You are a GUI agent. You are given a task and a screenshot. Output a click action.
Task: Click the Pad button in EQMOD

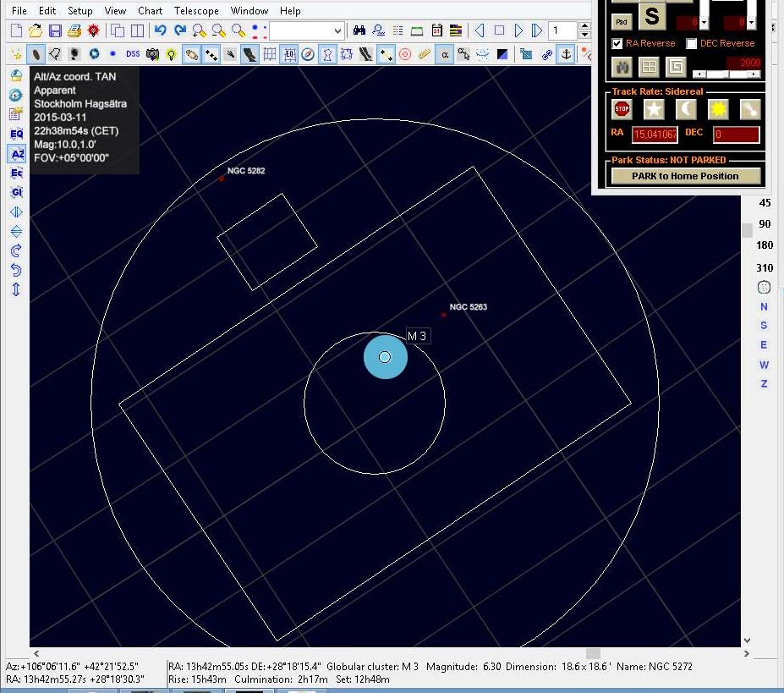point(622,22)
